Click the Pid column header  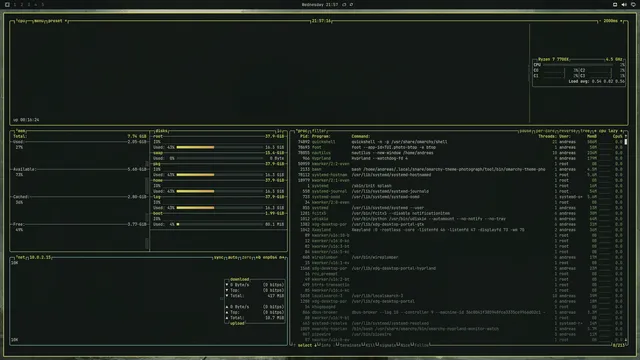point(304,136)
